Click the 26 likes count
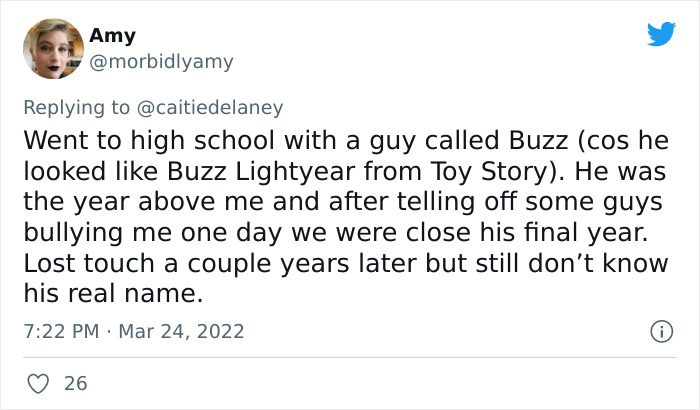Viewport: 700px width, 410px height. pyautogui.click(x=74, y=383)
